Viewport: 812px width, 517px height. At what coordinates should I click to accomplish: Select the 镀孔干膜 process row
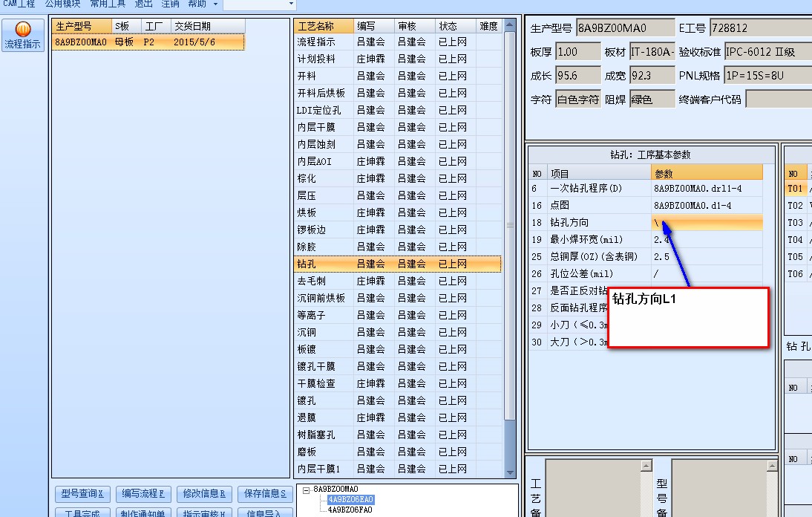[x=398, y=367]
